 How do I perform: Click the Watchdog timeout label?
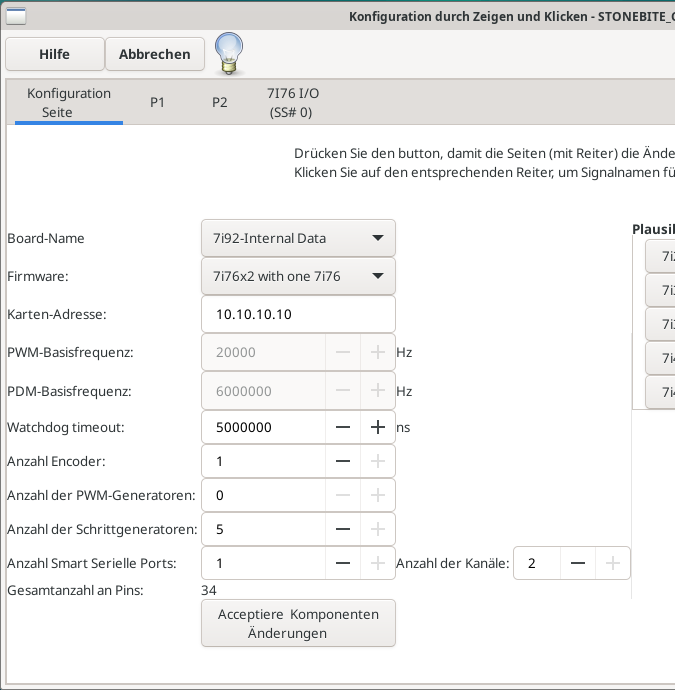(66, 428)
